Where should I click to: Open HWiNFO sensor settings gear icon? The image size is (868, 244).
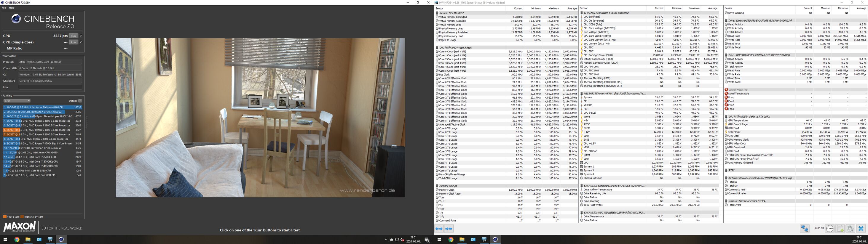coord(850,229)
